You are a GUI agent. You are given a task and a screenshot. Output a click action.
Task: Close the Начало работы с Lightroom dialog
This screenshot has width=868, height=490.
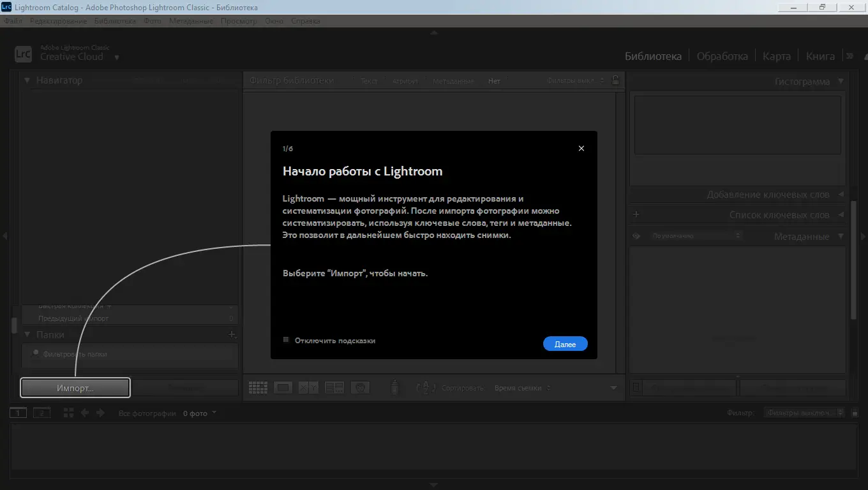pos(581,148)
